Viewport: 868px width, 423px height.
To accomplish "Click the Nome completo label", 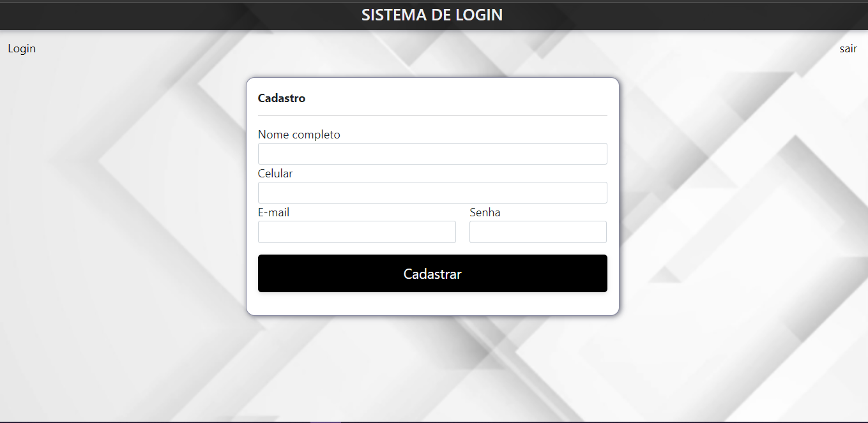I will (298, 135).
